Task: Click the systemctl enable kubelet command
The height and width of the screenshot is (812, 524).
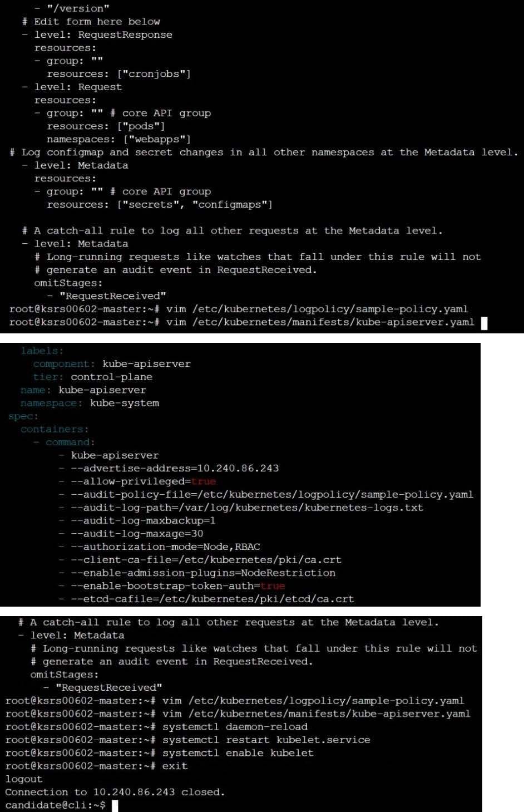Action: [238, 753]
